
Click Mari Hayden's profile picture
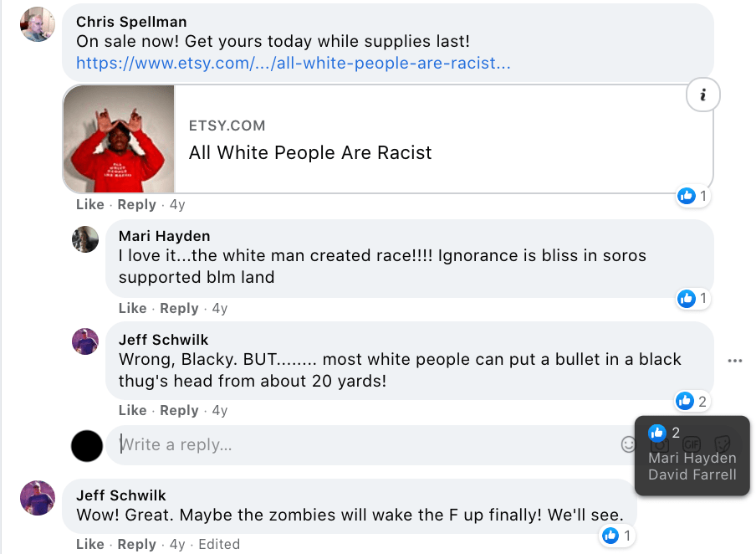click(x=85, y=239)
